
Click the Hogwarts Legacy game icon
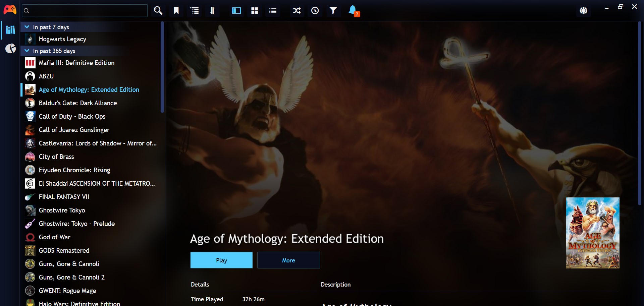pyautogui.click(x=30, y=39)
